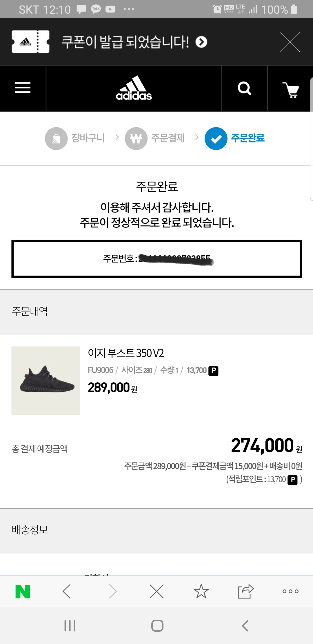
Task: Tap Android recent apps button
Action: pos(70,626)
